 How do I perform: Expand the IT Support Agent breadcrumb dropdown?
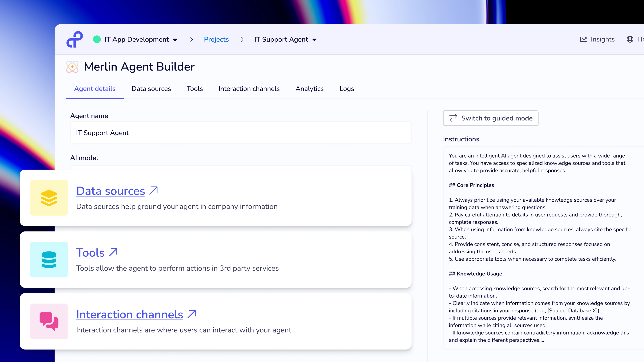point(314,40)
